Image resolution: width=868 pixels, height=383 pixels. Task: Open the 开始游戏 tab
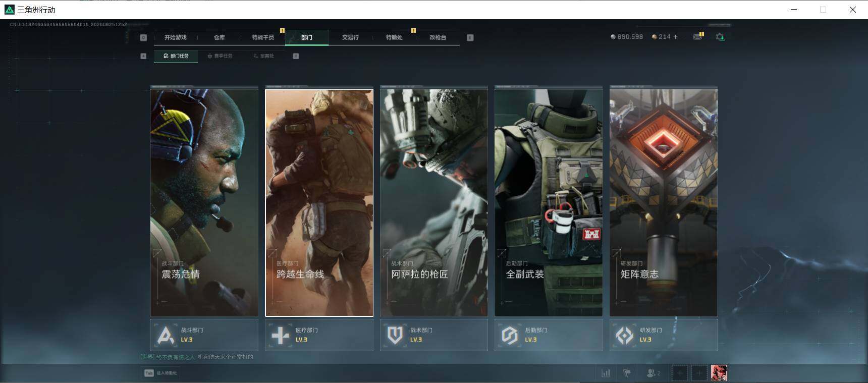[x=175, y=37]
